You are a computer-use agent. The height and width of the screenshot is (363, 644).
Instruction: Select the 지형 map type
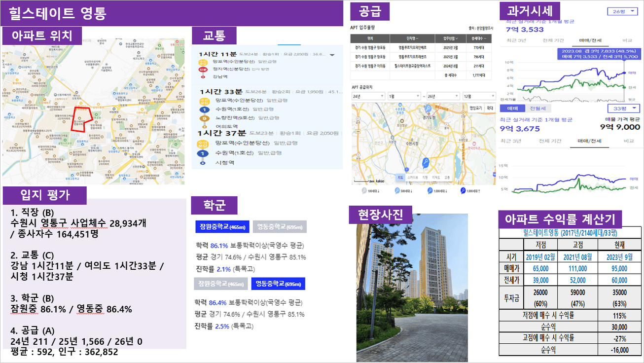(425, 177)
